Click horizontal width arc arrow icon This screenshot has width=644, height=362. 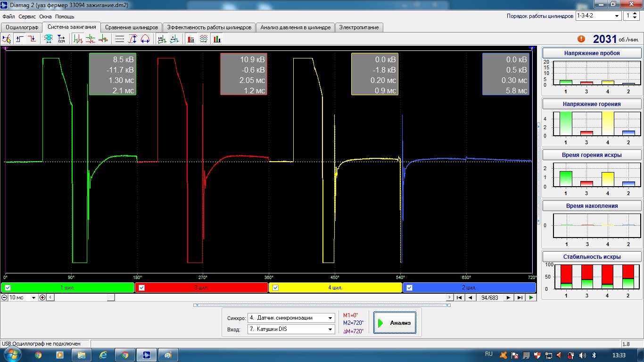[x=145, y=39]
